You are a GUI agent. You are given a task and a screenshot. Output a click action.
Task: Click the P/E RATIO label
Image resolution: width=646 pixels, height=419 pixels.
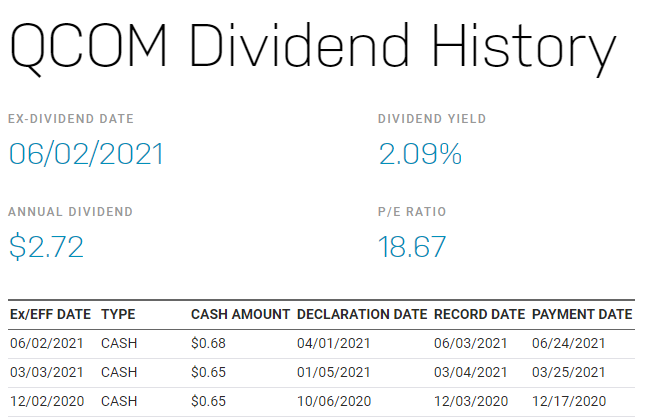[412, 212]
